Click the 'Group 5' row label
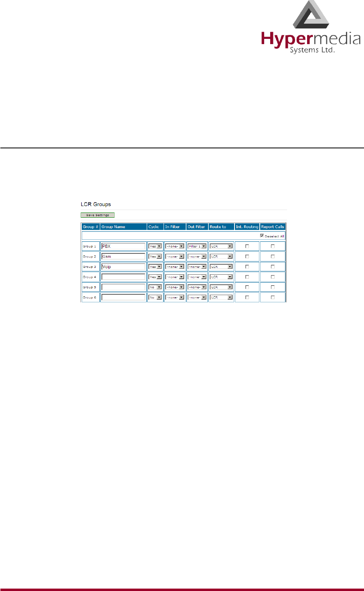 coord(89,287)
